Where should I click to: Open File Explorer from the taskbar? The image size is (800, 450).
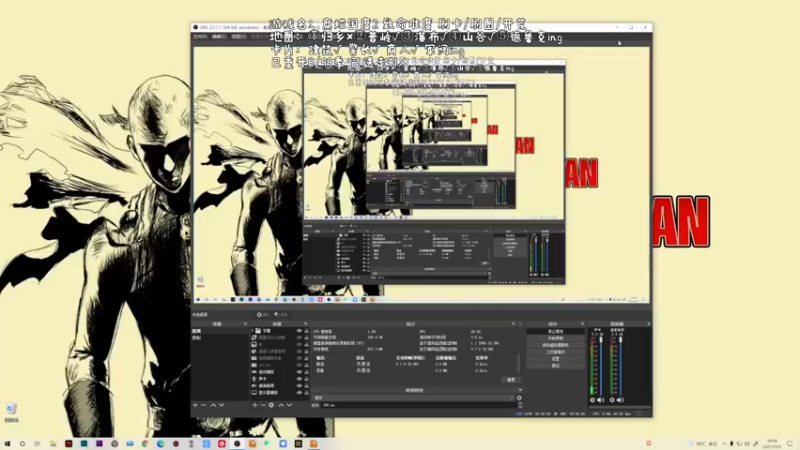point(53,444)
